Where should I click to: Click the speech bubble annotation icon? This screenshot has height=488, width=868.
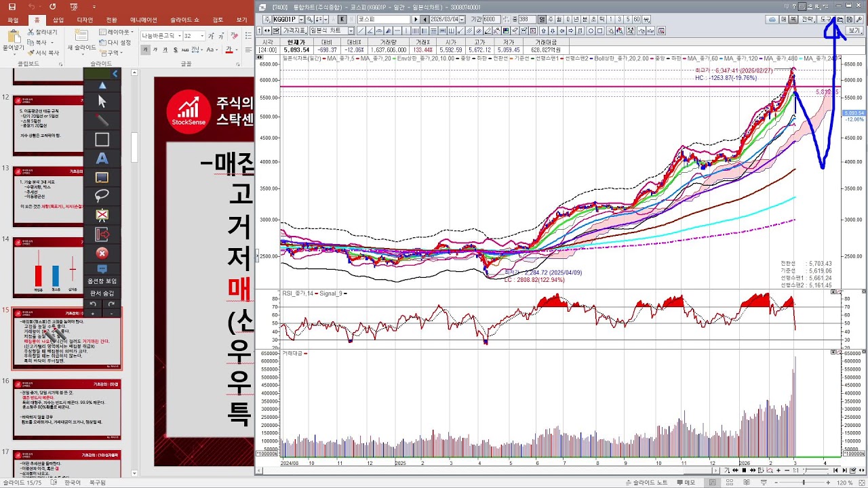[x=102, y=269]
